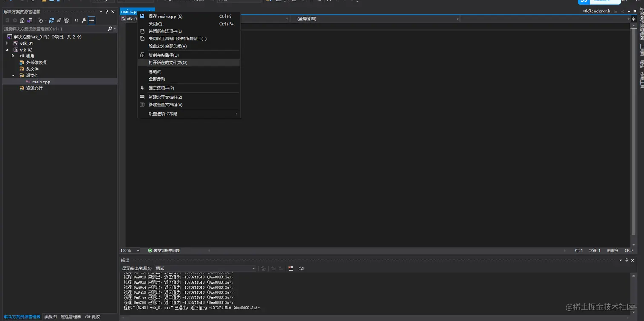Image resolution: width=644 pixels, height=321 pixels.
Task: Click the show all files icon
Action: [x=66, y=20]
